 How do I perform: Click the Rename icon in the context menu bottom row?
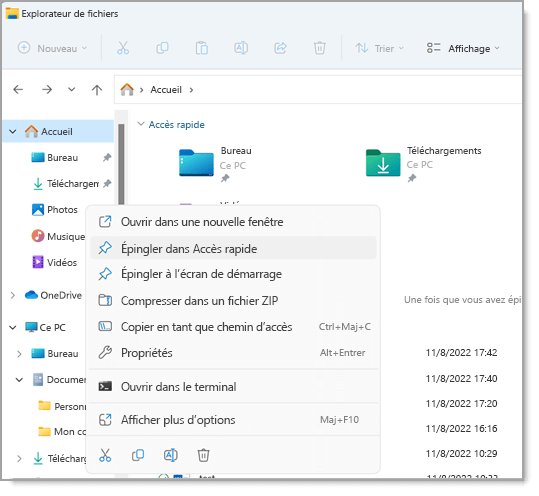pos(170,455)
